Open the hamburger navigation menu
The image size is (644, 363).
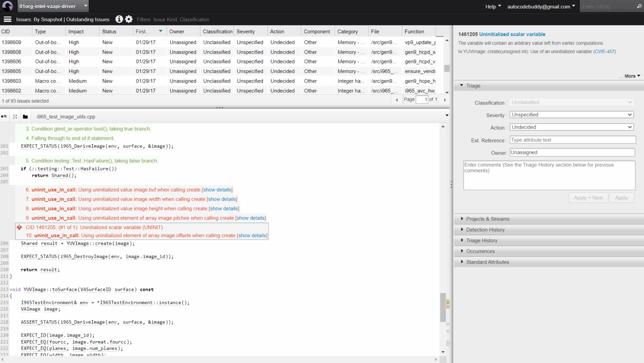(x=7, y=19)
